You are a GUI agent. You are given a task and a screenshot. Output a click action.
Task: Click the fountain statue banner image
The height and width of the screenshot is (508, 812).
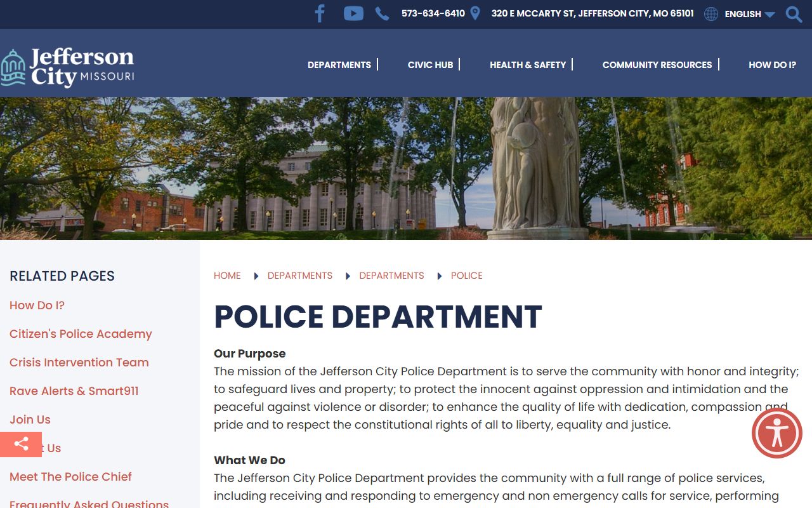tap(406, 168)
